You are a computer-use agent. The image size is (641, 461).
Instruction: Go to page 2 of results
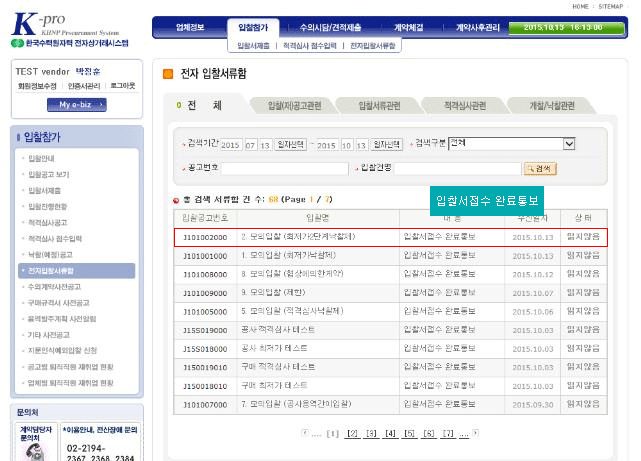(352, 433)
